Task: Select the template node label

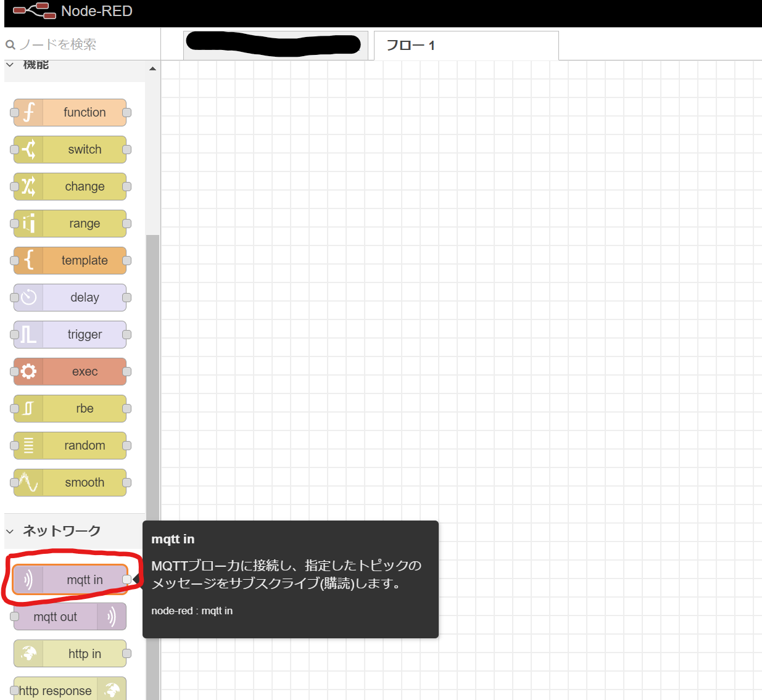Action: click(x=85, y=260)
